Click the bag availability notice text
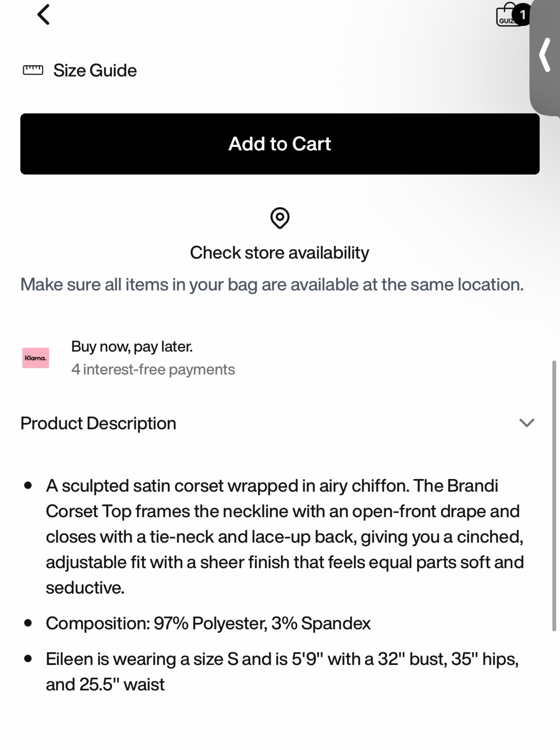 [x=272, y=285]
